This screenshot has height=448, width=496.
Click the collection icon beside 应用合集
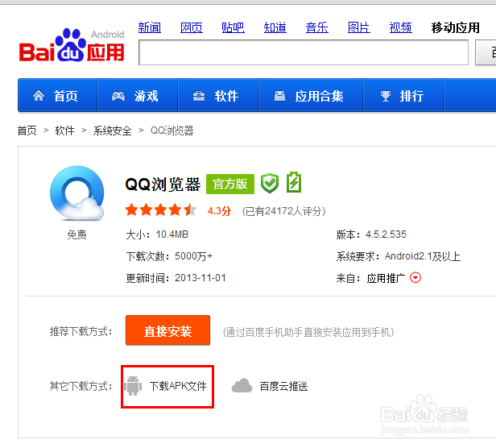(x=279, y=96)
